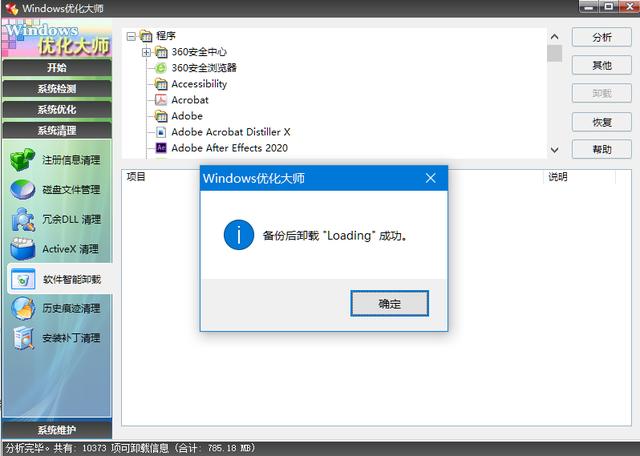Click 确定 to confirm the dialog

click(389, 303)
